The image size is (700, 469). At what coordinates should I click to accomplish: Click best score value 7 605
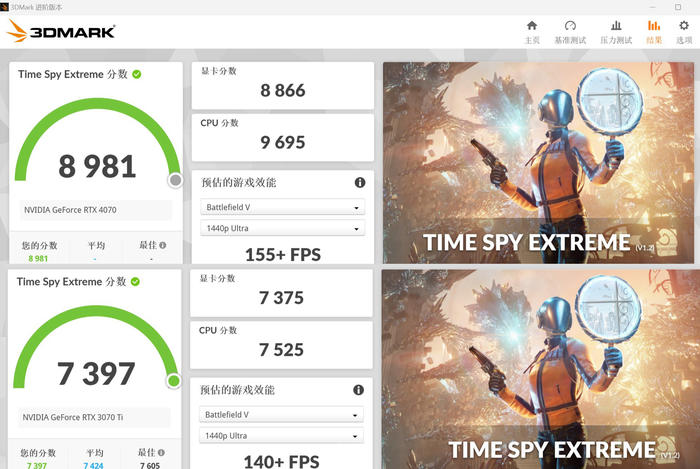150,465
